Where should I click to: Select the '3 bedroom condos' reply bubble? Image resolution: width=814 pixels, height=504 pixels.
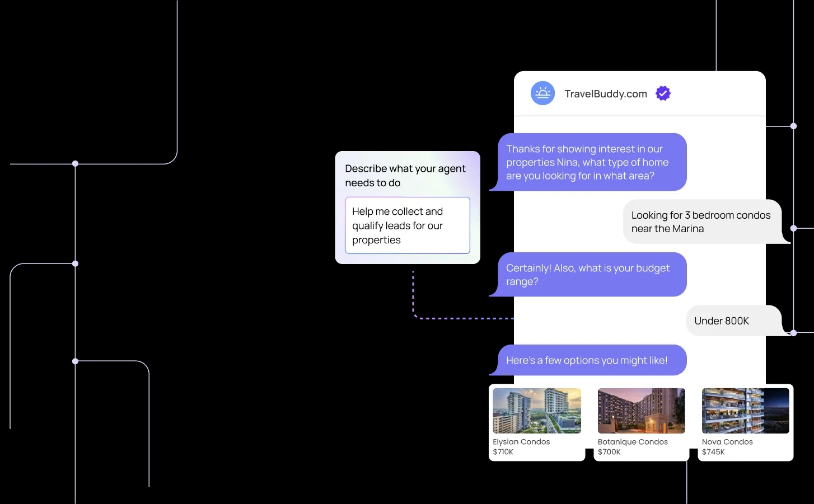click(701, 222)
